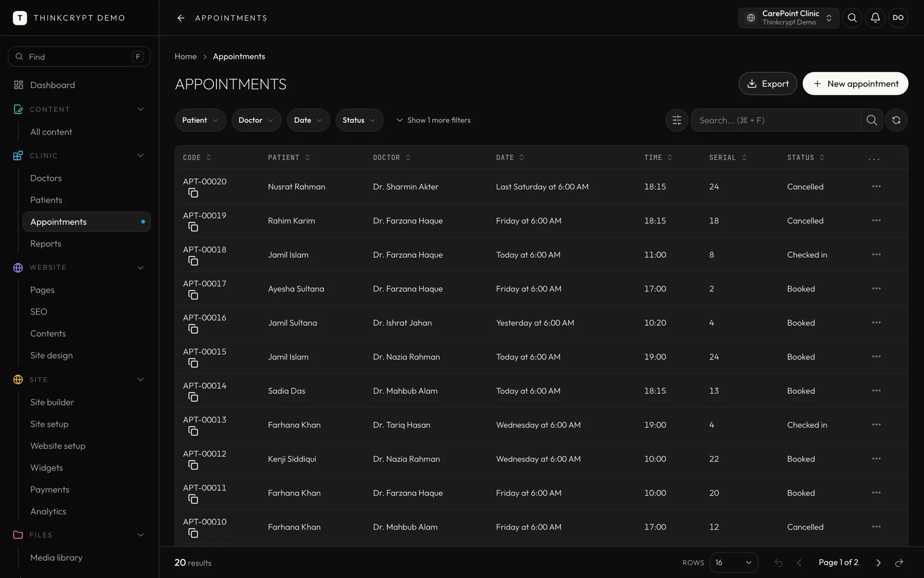The width and height of the screenshot is (924, 578).
Task: Sort table by Status column
Action: [x=806, y=158]
